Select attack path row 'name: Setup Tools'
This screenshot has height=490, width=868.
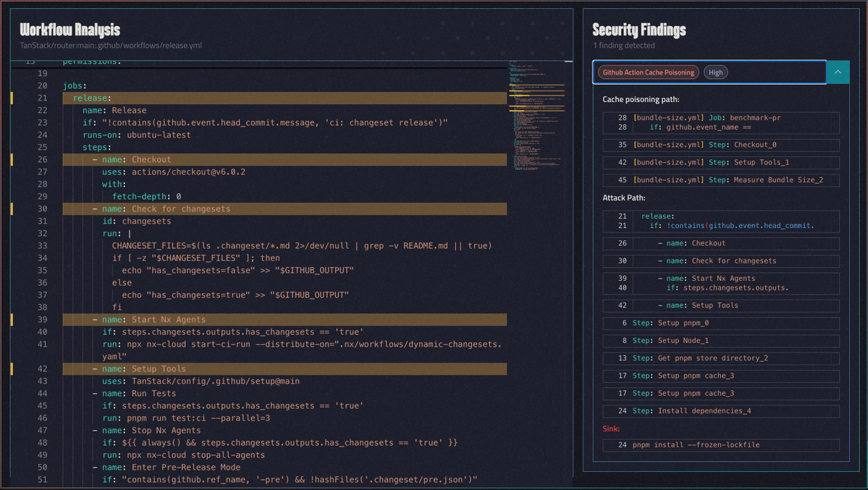click(x=721, y=305)
